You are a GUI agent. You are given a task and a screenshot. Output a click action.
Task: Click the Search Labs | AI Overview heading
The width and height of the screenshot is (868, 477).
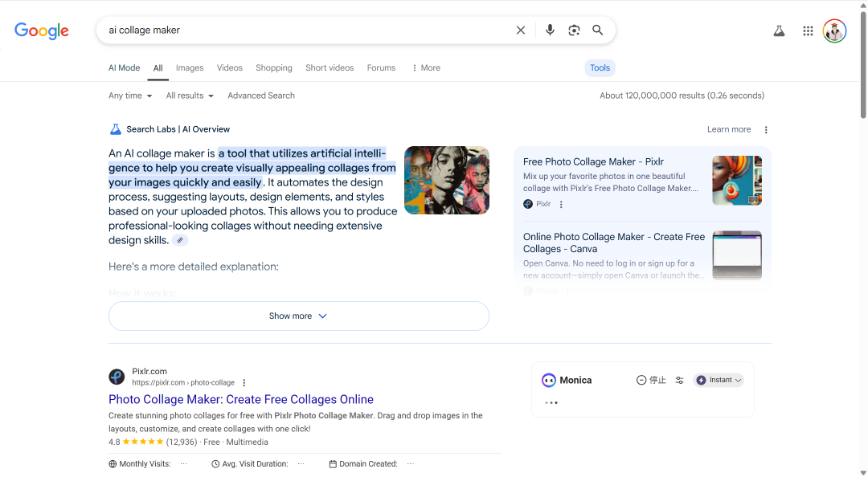[178, 129]
